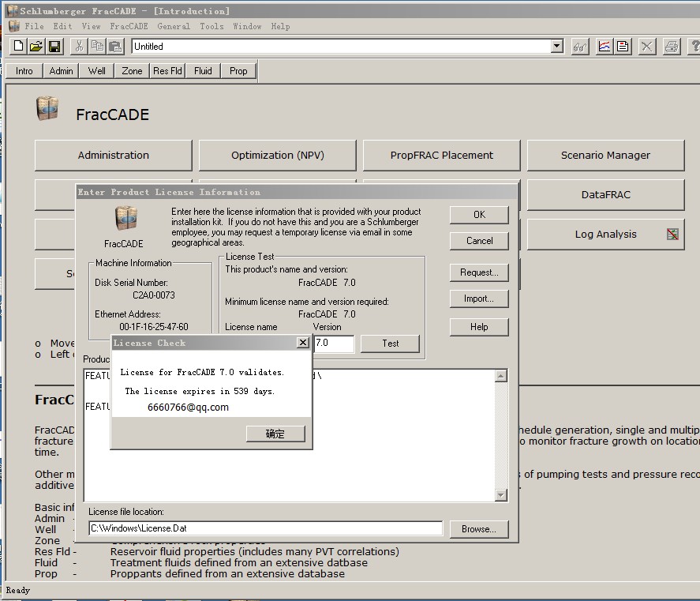This screenshot has width=700, height=601.
Task: Click the Paste clipboard icon
Action: [x=115, y=47]
